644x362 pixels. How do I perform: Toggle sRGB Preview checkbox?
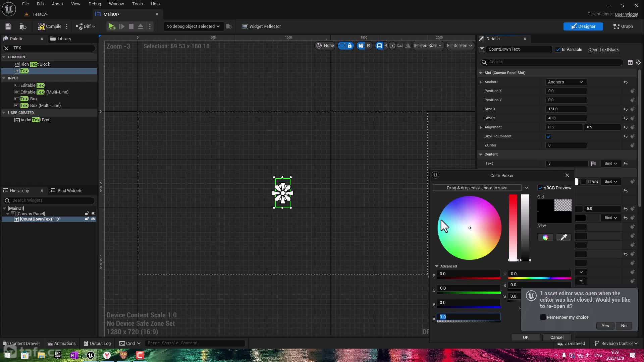click(x=540, y=188)
